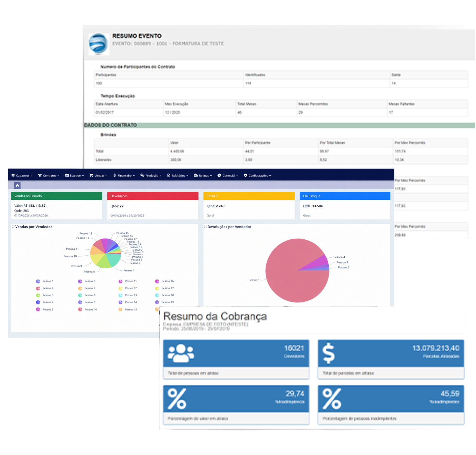Toggle Pessoa 1 legend pie icon
The height and width of the screenshot is (455, 476).
point(38,281)
